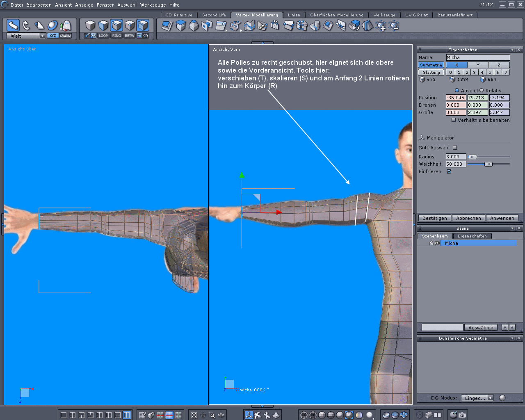525x420 pixels.
Task: Select single viewport layout icon
Action: 64,415
